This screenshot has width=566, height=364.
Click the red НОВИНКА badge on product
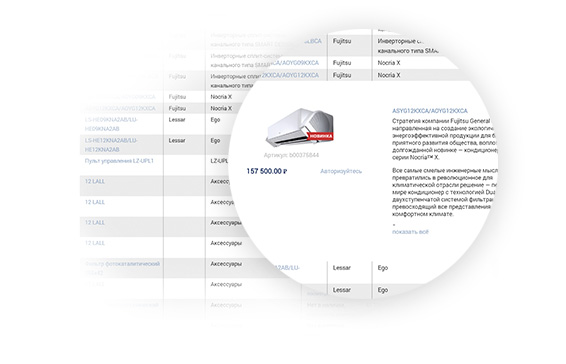(321, 136)
